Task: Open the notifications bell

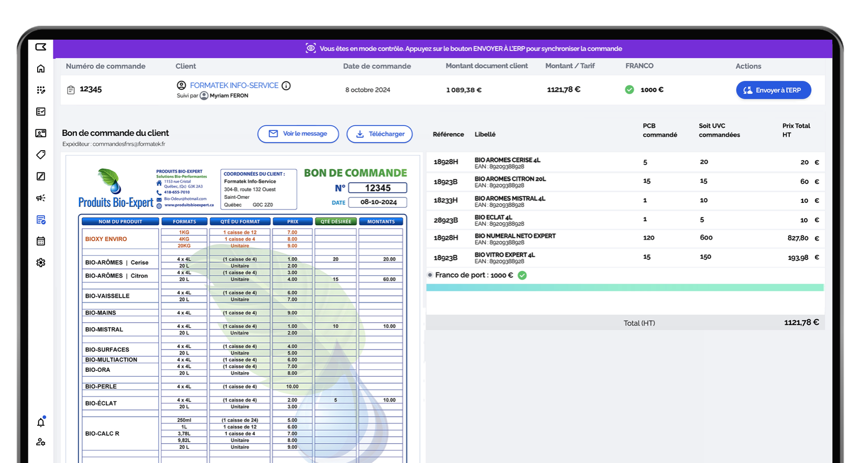Action: (41, 422)
